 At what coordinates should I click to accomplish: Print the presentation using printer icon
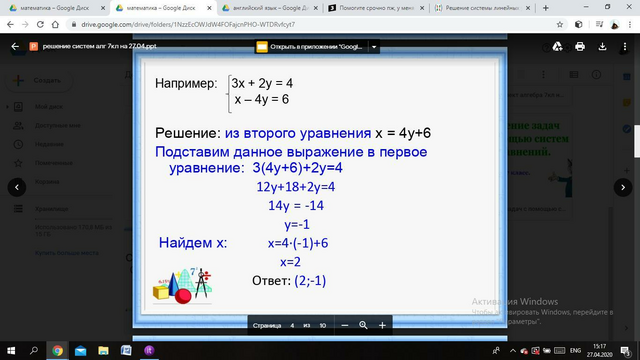tap(580, 47)
